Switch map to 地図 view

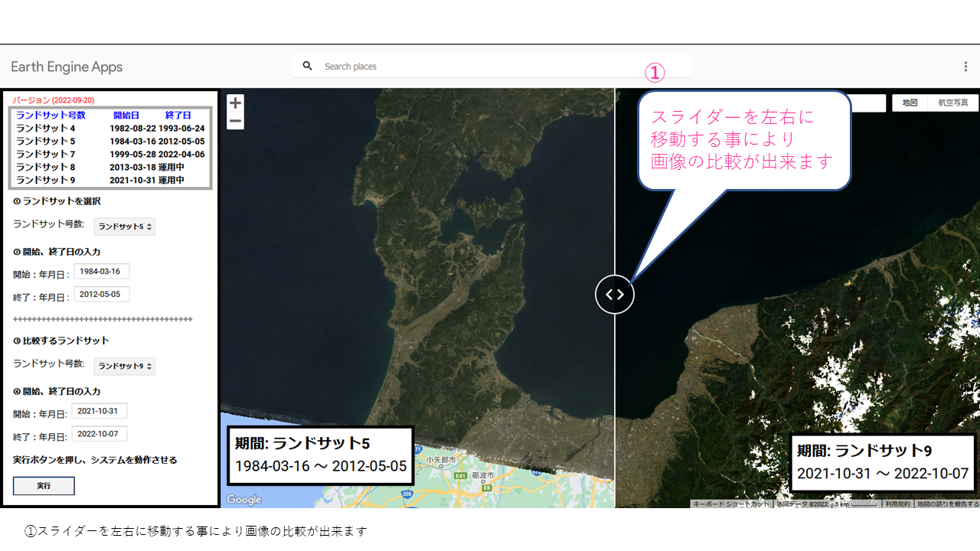pos(910,103)
